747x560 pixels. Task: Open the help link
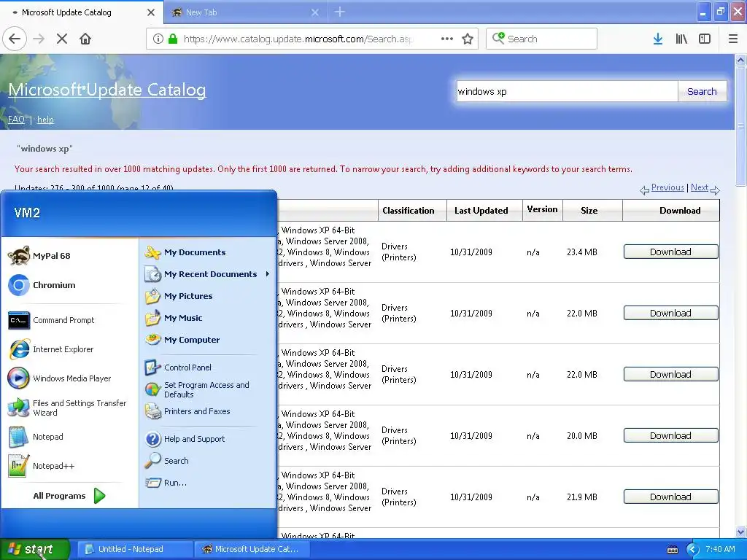45,120
